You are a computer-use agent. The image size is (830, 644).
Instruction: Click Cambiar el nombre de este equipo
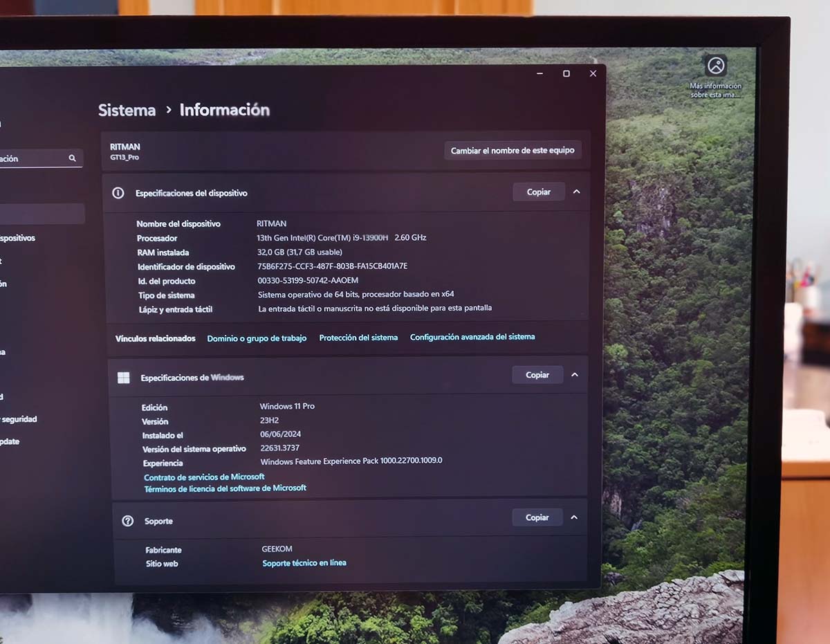[513, 150]
